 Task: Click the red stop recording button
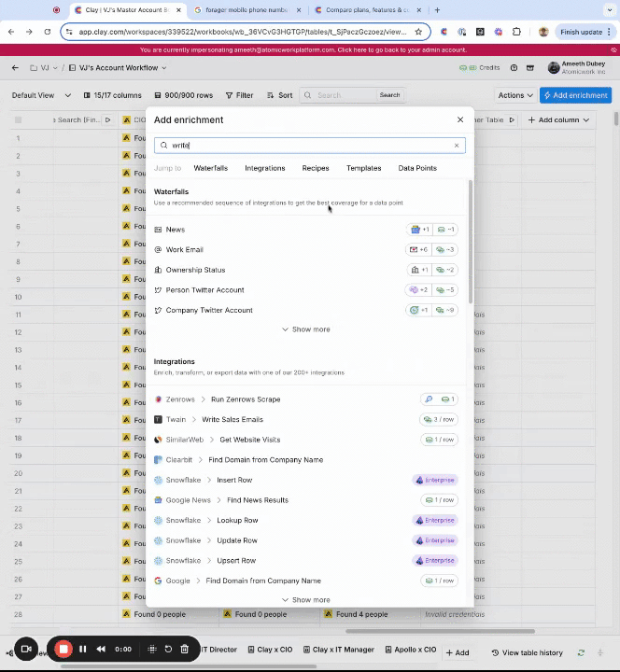pos(63,649)
